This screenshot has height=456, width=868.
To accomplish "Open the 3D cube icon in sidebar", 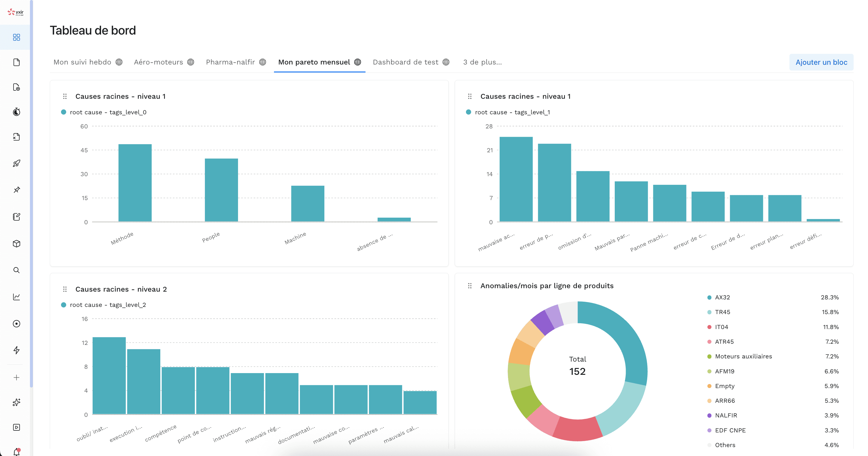I will (16, 244).
